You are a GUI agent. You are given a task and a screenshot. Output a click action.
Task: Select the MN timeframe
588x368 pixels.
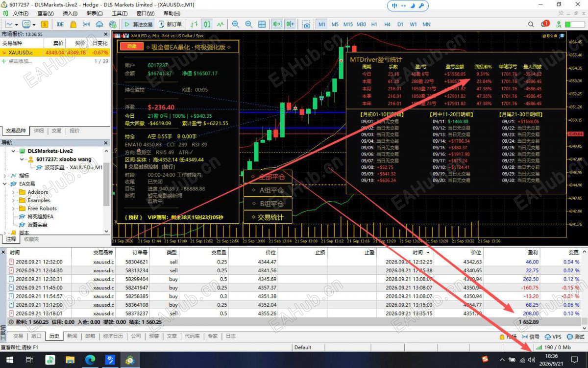[427, 24]
